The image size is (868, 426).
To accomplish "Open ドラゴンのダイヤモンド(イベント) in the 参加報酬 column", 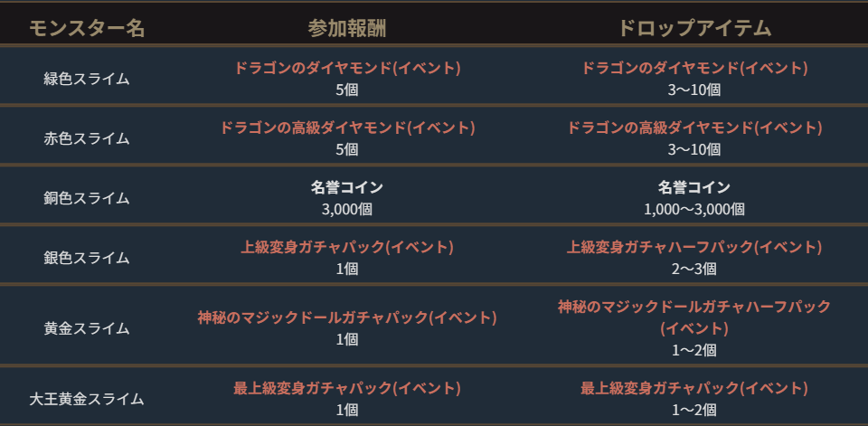I will [x=347, y=68].
